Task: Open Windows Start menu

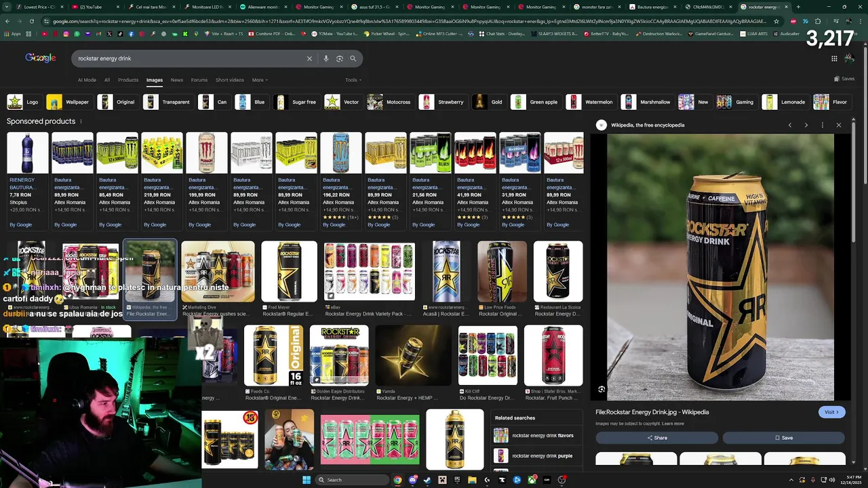Action: (x=307, y=480)
